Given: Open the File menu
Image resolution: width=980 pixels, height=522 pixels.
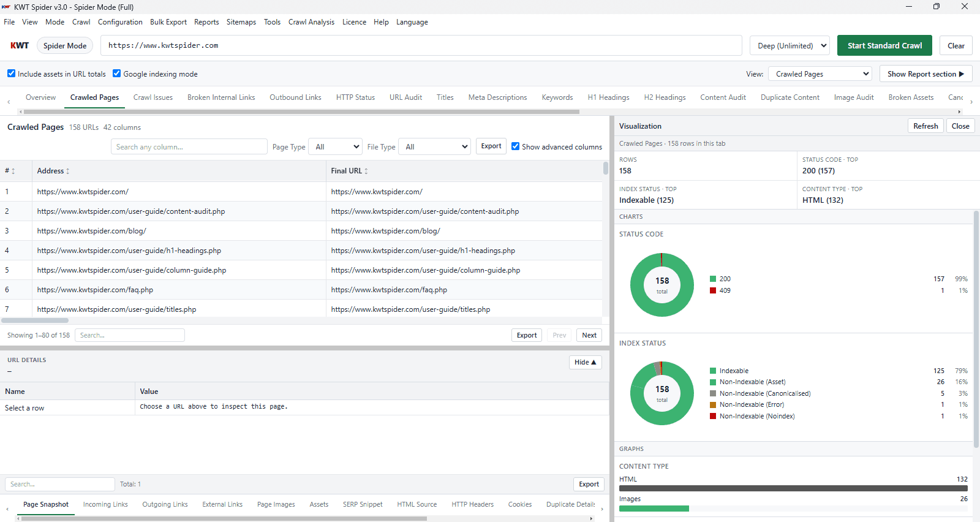Looking at the screenshot, I should point(9,22).
